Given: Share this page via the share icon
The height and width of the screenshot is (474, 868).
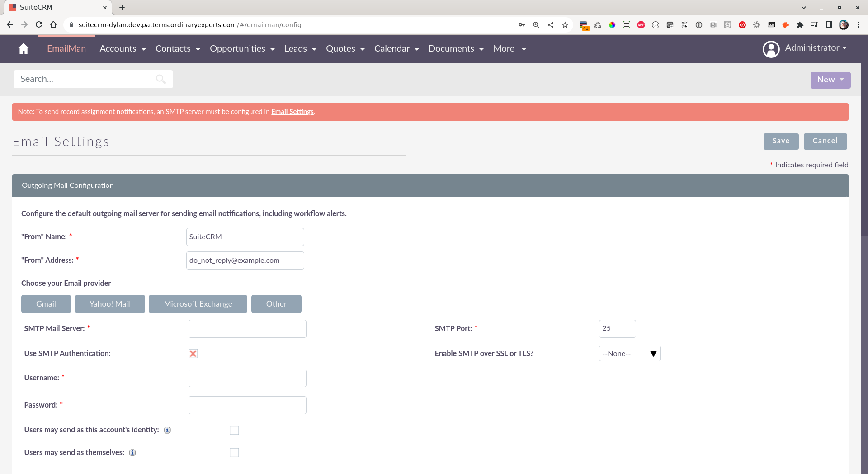Looking at the screenshot, I should coord(551,25).
